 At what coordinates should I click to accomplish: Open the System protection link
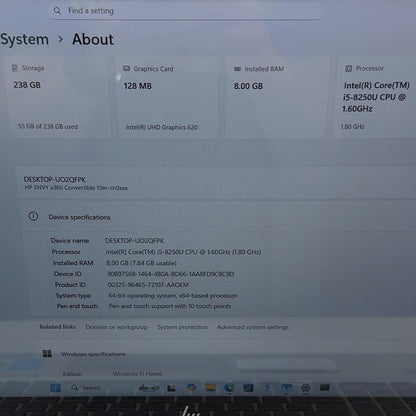182,327
